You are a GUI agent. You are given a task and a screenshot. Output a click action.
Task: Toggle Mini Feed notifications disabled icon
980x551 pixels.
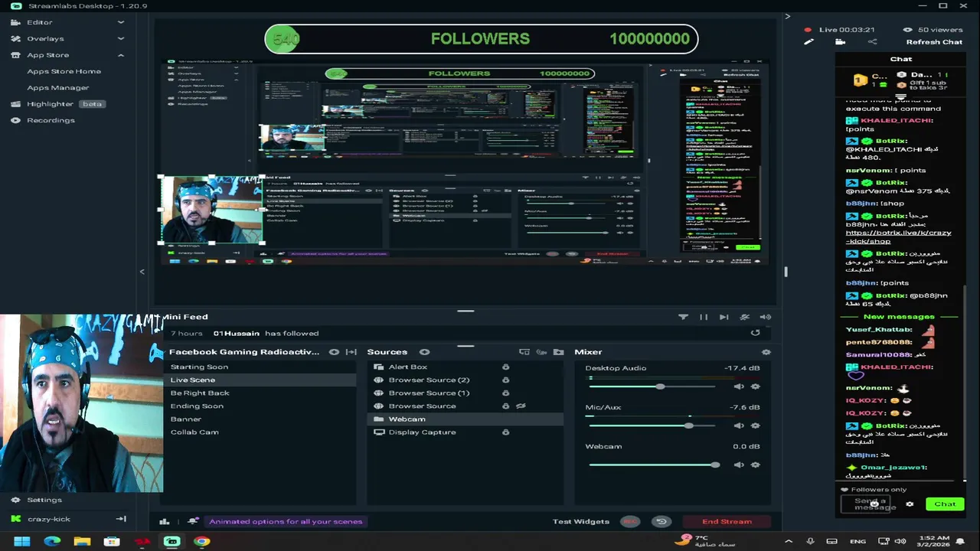point(744,317)
